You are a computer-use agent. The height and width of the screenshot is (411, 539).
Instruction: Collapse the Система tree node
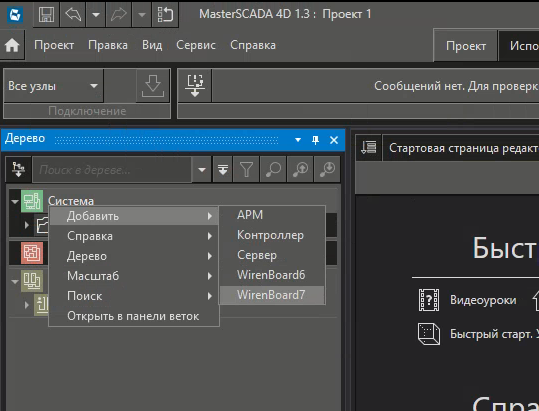point(15,201)
